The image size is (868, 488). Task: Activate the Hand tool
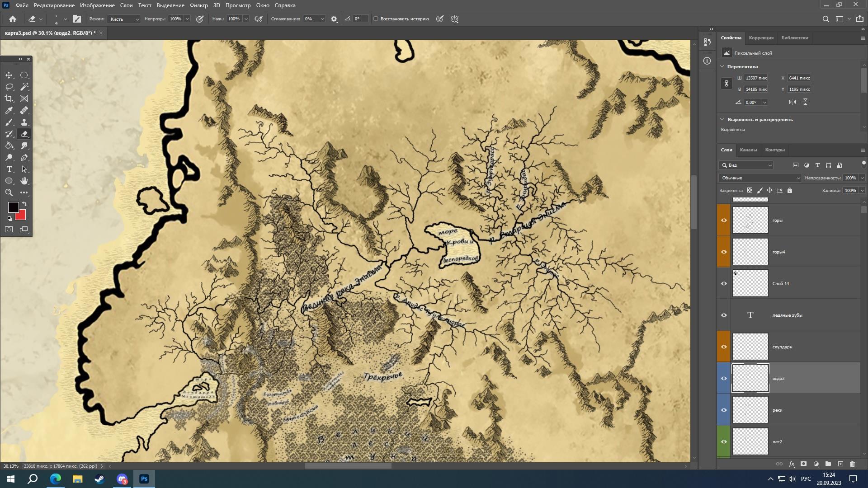pos(24,181)
